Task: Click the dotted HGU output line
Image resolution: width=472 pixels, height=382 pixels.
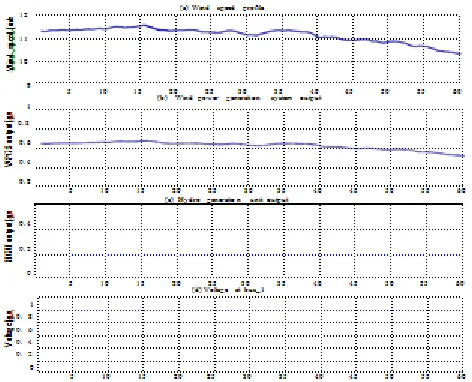Action: click(x=266, y=255)
